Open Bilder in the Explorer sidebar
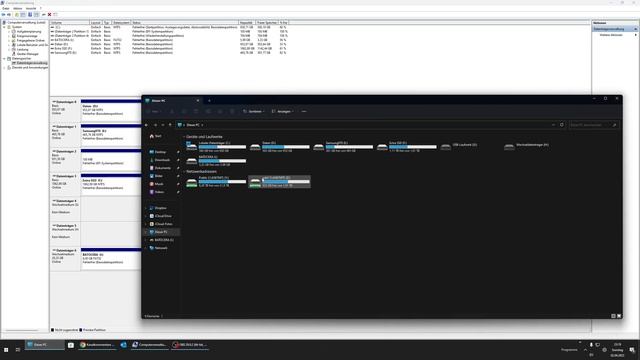The height and width of the screenshot is (360, 640). point(156,176)
